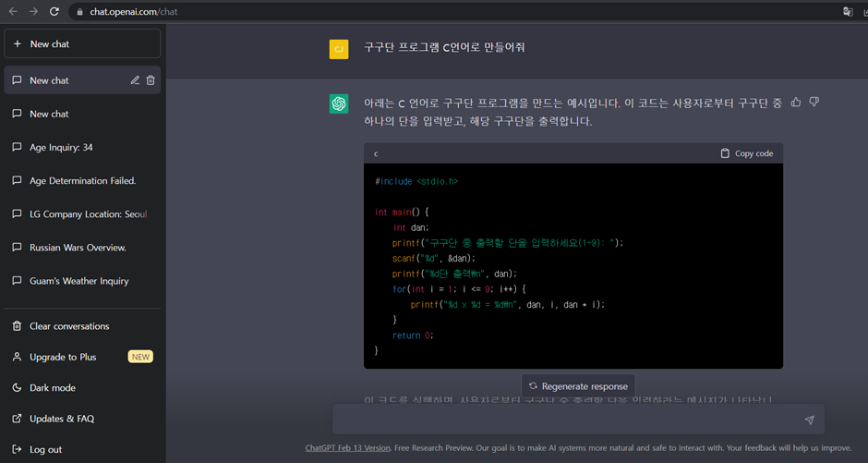Screen dimensions: 868x463
Task: Click the code line starting 'for(int i = 1'
Action: pyautogui.click(x=459, y=289)
